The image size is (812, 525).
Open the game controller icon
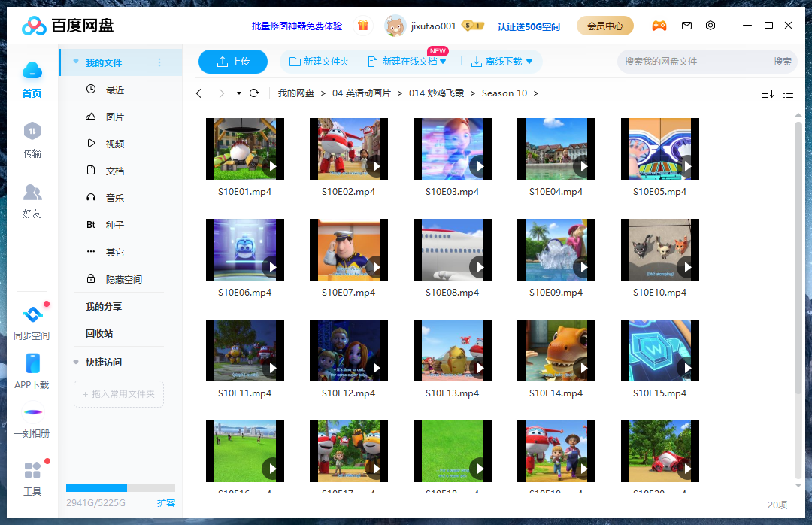(659, 26)
